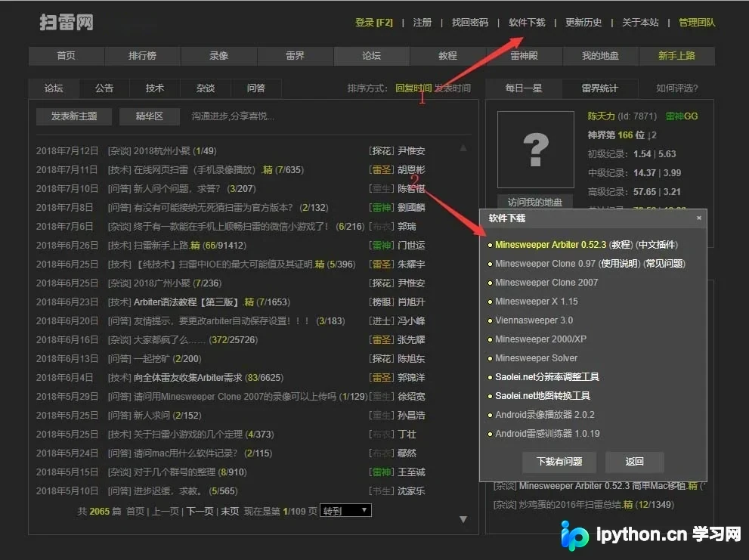749x560 pixels.
Task: Open the 雷界 navigation tab
Action: coord(296,56)
